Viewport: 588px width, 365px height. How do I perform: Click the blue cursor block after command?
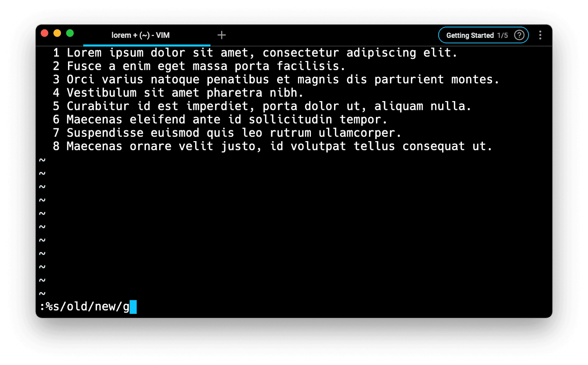[133, 307]
